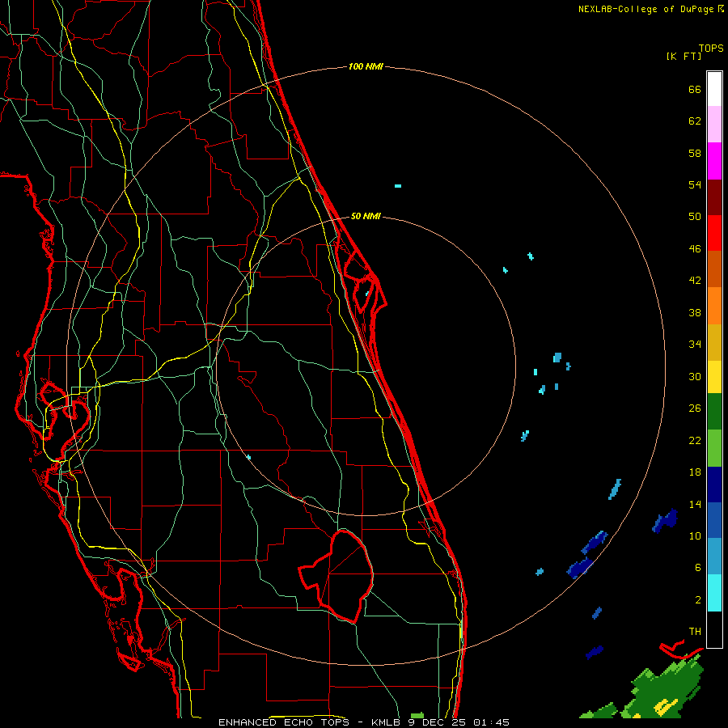Select the bright orange legend swatch

[x=714, y=306]
